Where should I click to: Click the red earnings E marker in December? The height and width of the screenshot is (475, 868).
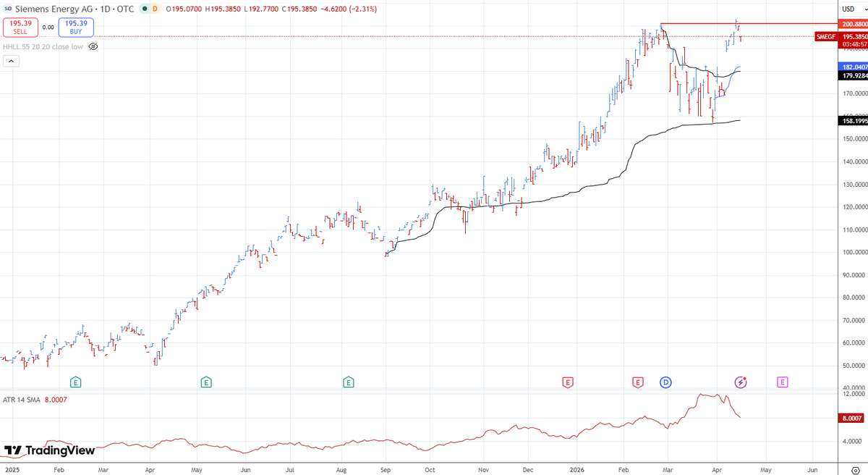point(568,381)
